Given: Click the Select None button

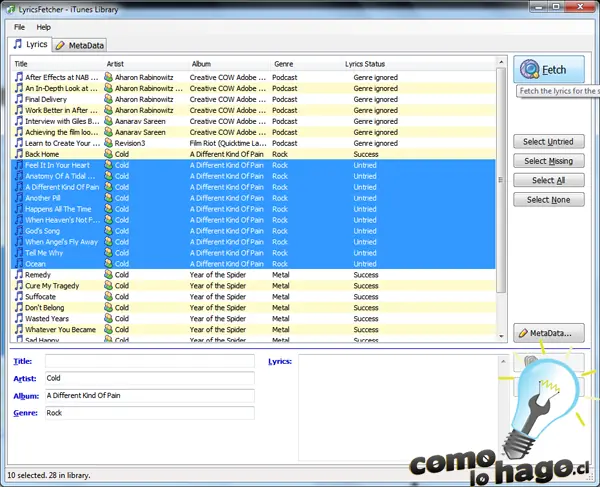Looking at the screenshot, I should (x=549, y=200).
